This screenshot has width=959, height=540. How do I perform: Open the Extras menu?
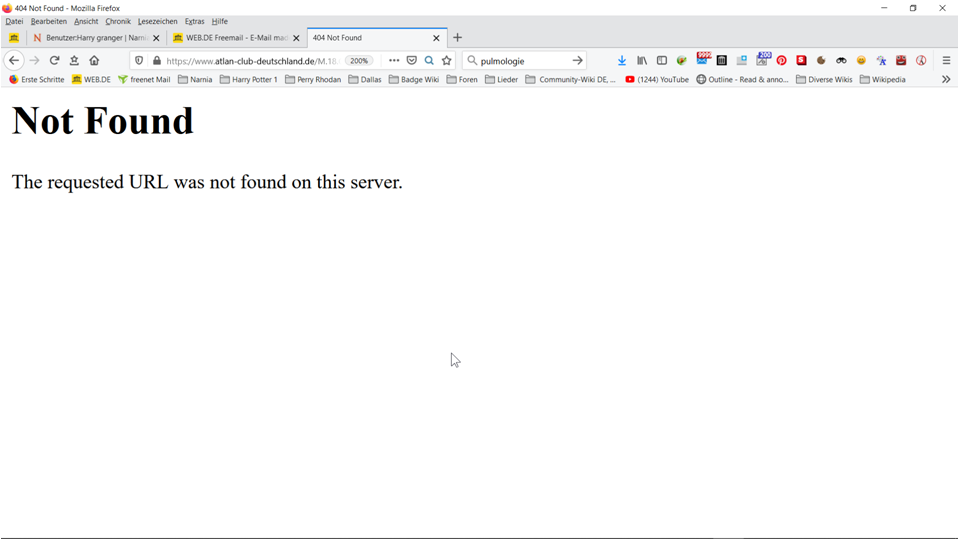194,21
